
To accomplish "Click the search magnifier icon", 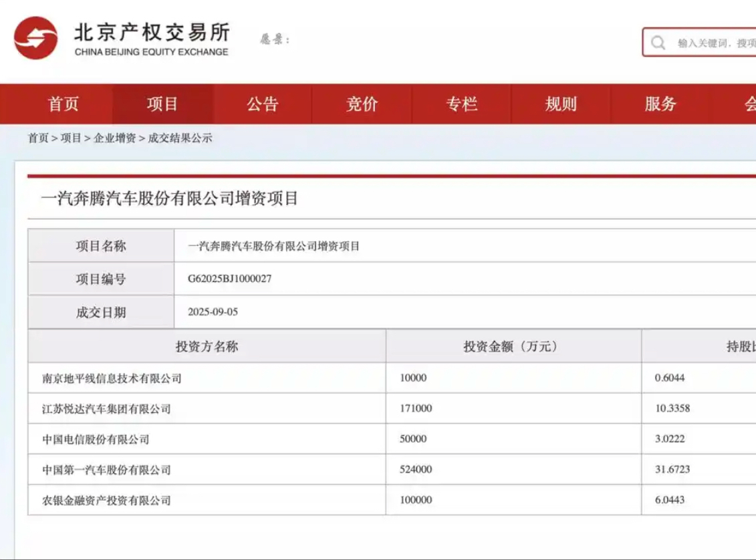I will [x=658, y=43].
